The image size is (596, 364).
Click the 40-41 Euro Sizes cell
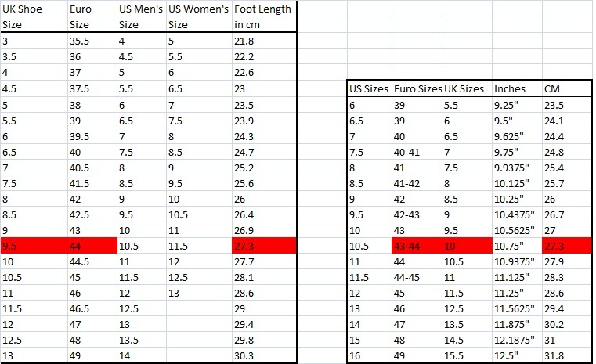[417, 152]
